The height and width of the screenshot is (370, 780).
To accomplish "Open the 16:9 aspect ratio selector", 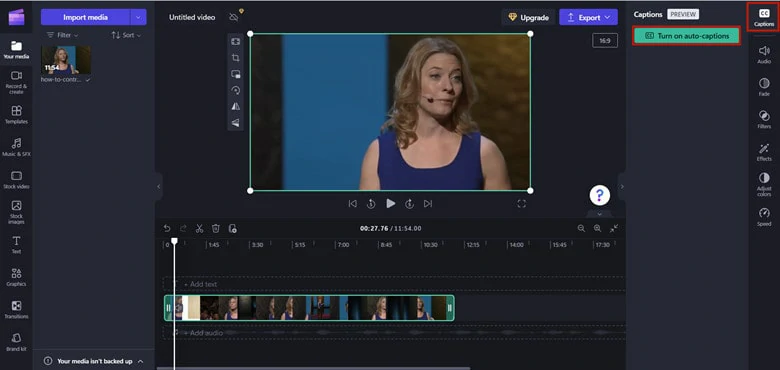I will [x=605, y=41].
